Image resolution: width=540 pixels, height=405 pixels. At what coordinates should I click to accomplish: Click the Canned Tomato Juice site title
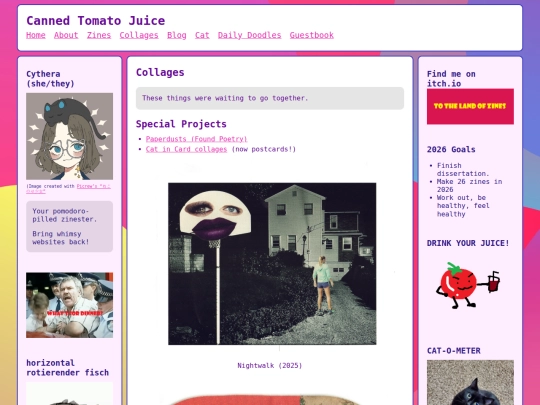click(96, 21)
